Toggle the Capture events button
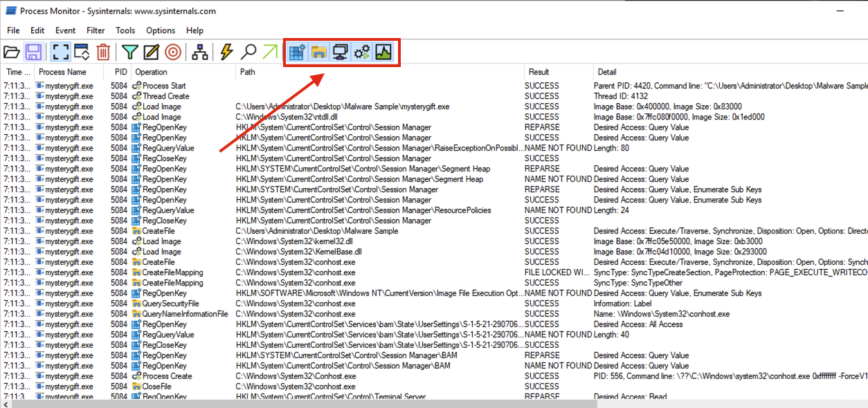This screenshot has width=868, height=408. pos(60,52)
